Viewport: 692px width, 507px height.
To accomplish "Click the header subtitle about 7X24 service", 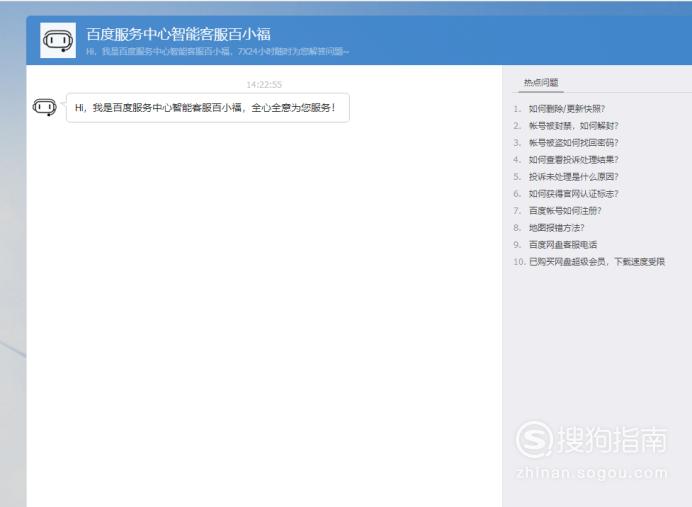I will tap(217, 52).
